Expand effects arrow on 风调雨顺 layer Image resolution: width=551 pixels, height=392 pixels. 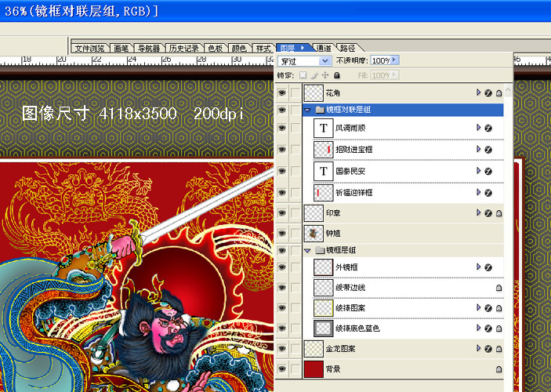pos(478,127)
